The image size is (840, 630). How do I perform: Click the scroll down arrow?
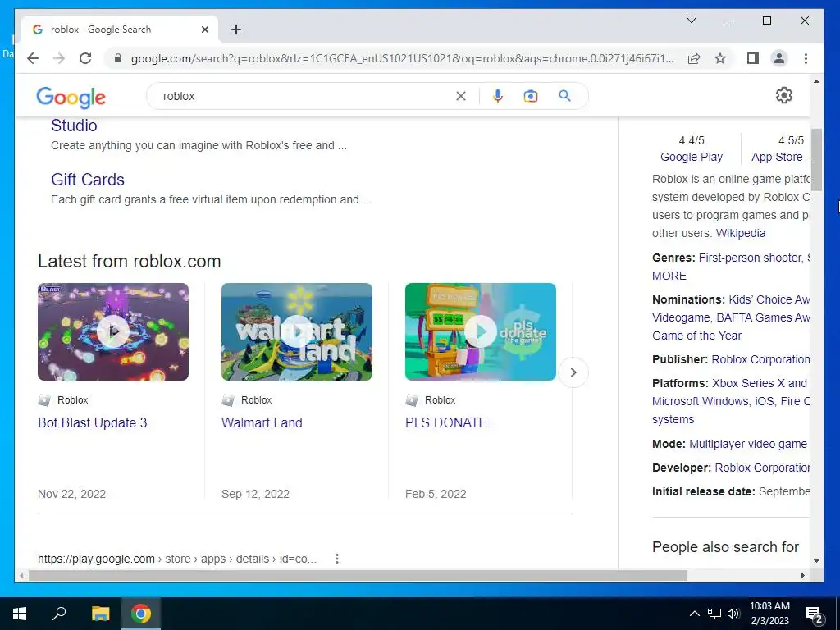point(816,561)
